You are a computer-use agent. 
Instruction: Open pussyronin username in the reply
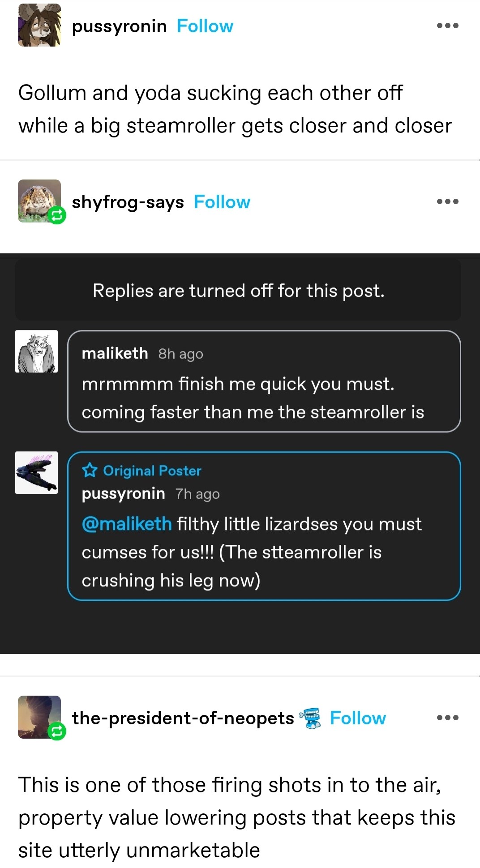tap(123, 494)
